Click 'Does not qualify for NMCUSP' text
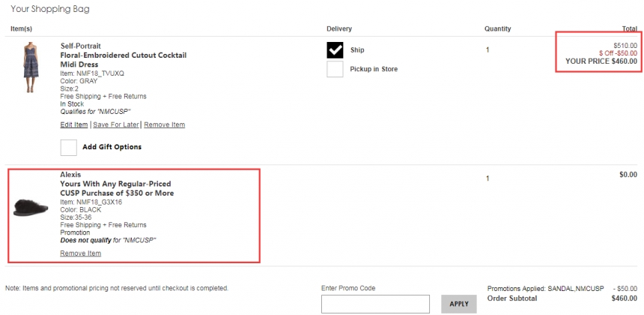The height and width of the screenshot is (315, 644). 109,240
